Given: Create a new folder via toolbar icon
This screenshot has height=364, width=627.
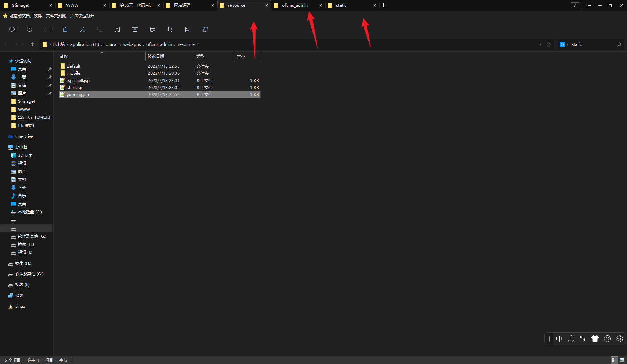Looking at the screenshot, I should (x=152, y=29).
